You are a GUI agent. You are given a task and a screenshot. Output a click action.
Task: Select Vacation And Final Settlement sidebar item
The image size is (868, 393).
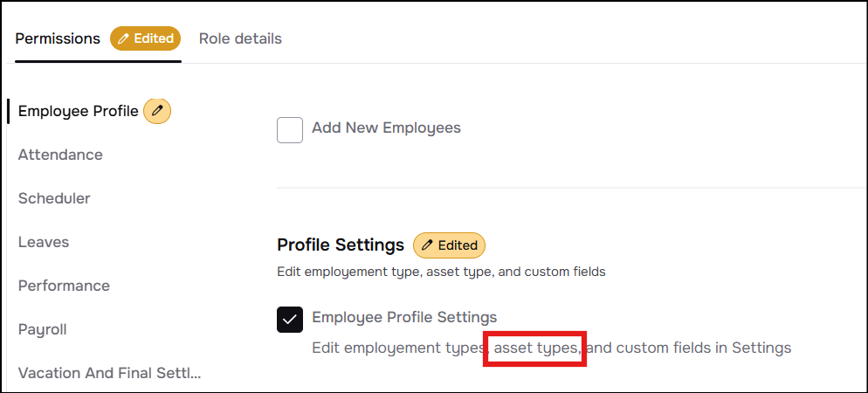pyautogui.click(x=109, y=373)
